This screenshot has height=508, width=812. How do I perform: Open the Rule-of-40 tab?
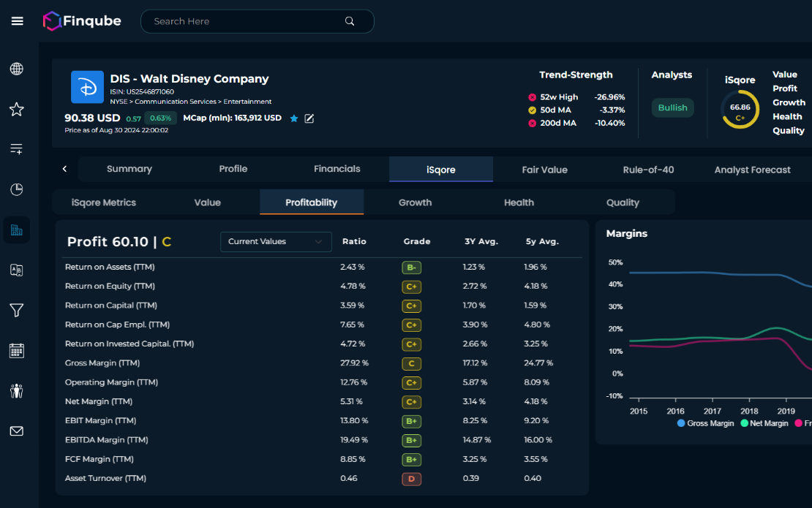pos(648,170)
